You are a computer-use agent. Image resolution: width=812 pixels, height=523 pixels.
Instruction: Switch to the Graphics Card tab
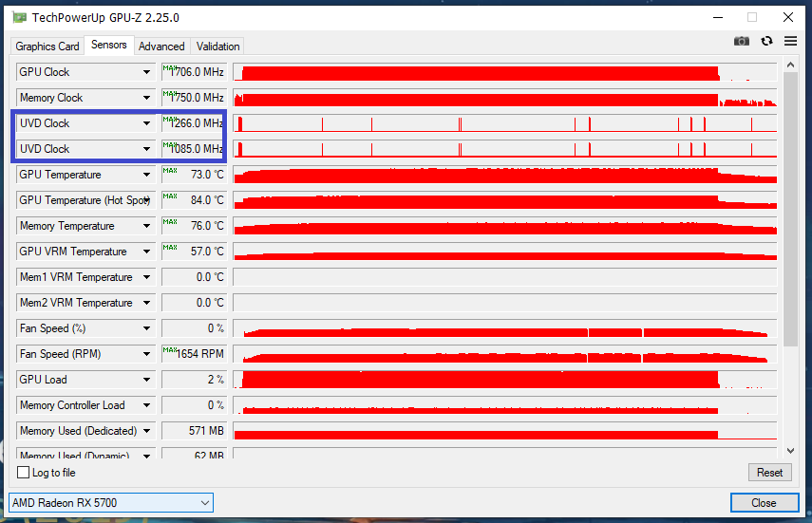point(47,47)
